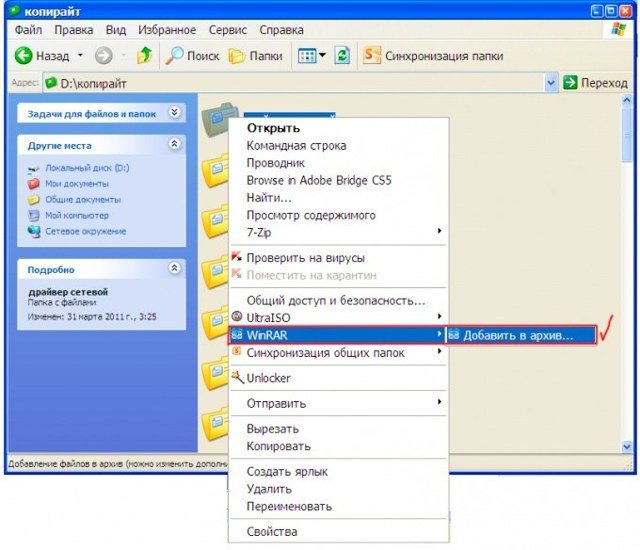Collapse the Подробно details panel
This screenshot has width=640, height=550.
[x=175, y=268]
